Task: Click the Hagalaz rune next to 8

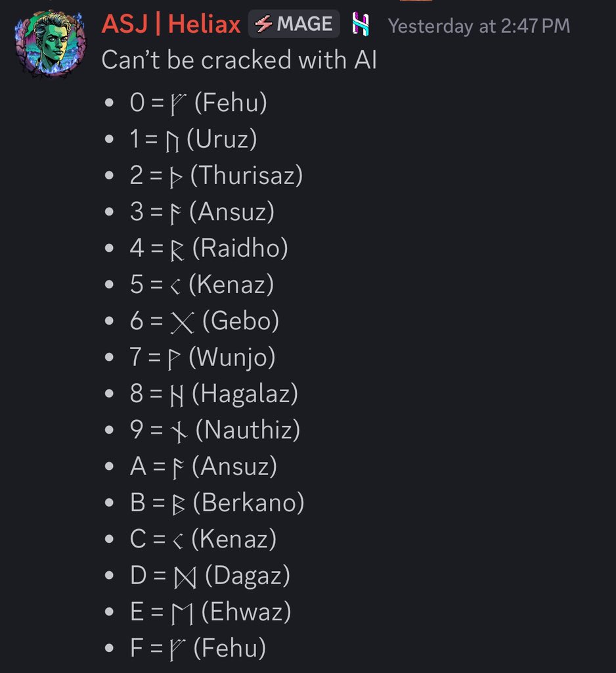Action: click(x=177, y=395)
